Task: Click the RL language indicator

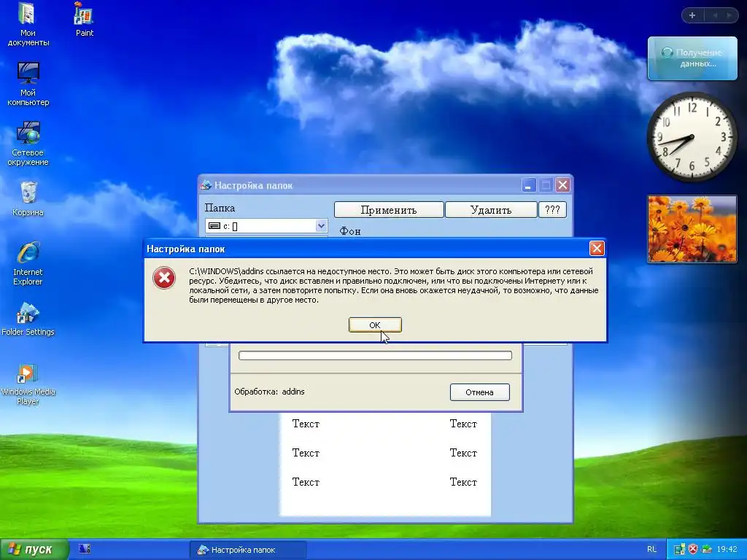Action: 651,550
